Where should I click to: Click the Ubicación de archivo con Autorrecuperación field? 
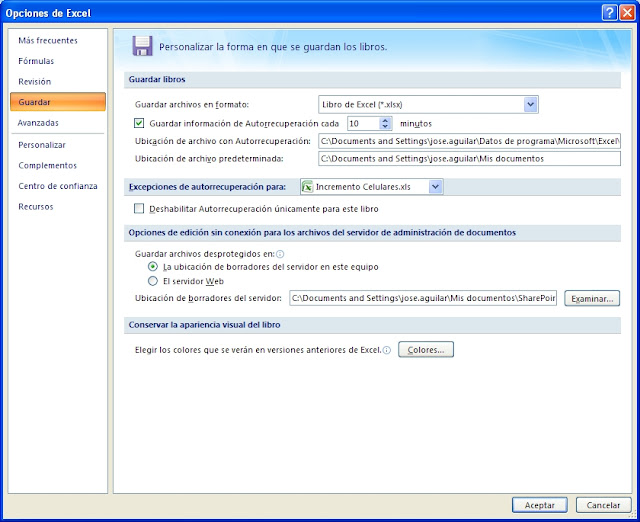tap(469, 141)
